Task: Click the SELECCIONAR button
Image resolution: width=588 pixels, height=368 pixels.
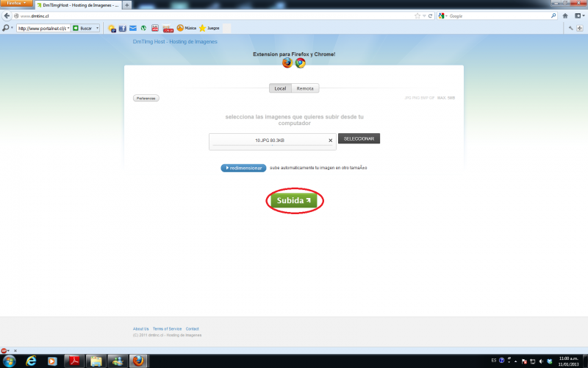Action: click(x=359, y=138)
